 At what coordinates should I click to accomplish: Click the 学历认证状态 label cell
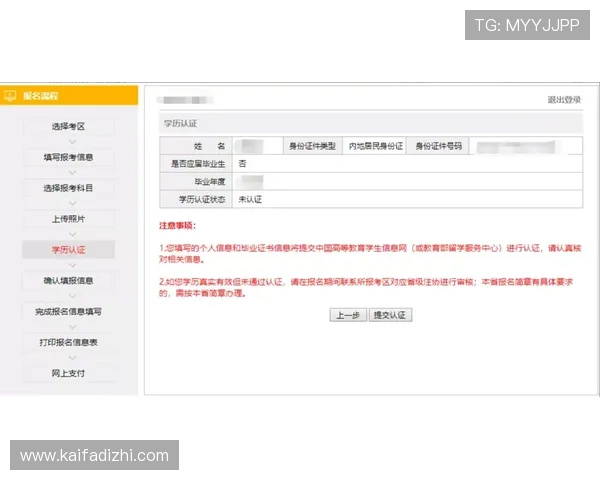pos(196,199)
